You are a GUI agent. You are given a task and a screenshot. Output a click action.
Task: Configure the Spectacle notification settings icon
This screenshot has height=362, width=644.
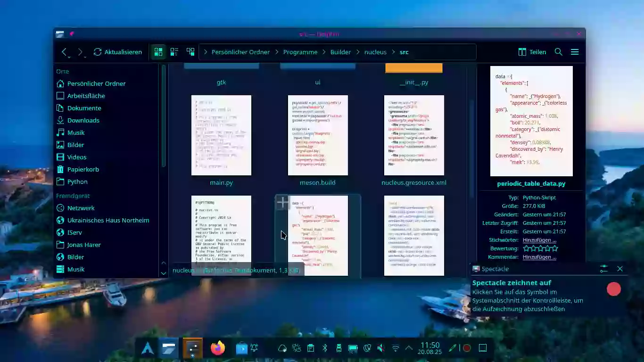(x=604, y=269)
